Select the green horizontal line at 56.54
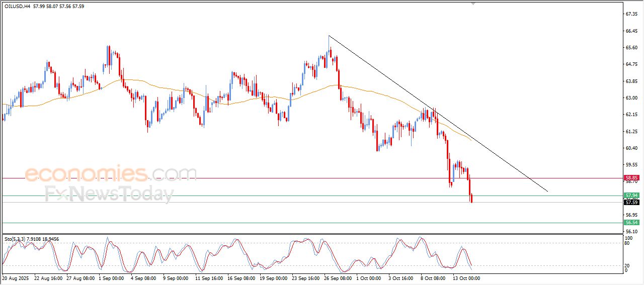Screen dimensions: 644x285 coord(252,223)
